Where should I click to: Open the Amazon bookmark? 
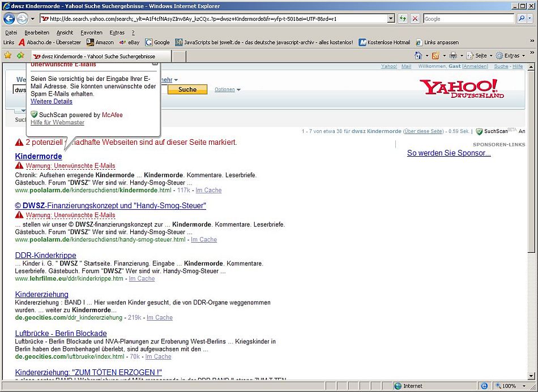point(100,42)
